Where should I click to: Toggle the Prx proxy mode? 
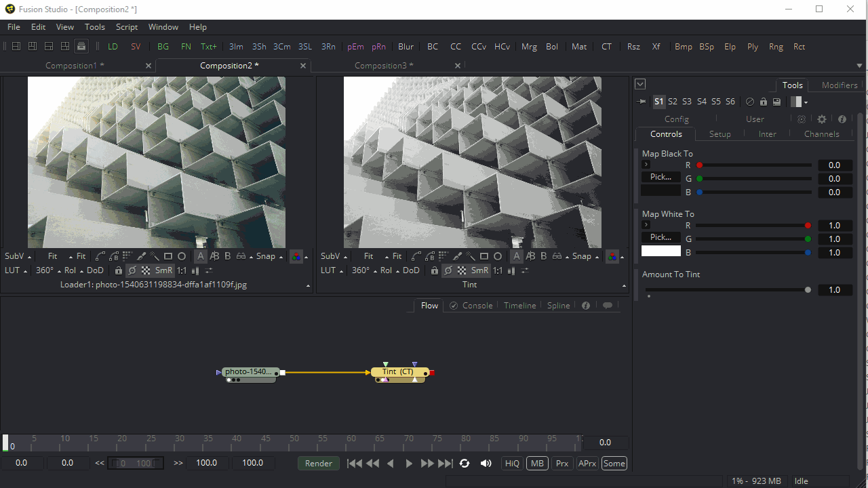click(562, 464)
